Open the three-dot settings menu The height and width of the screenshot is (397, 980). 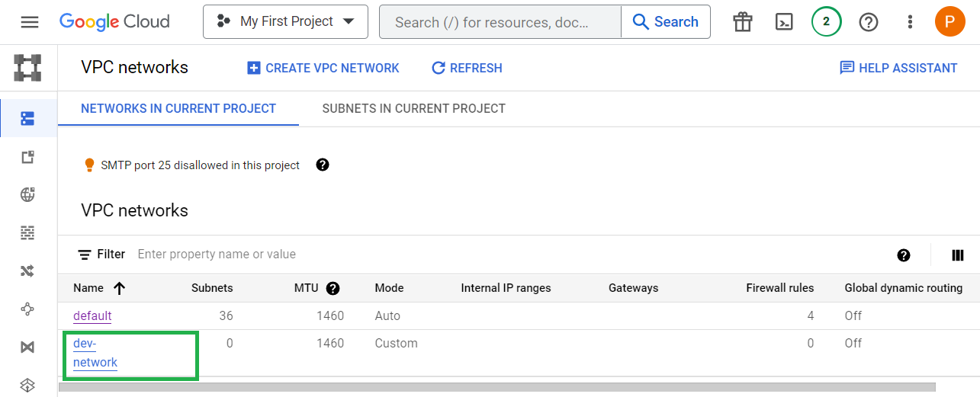coord(910,22)
